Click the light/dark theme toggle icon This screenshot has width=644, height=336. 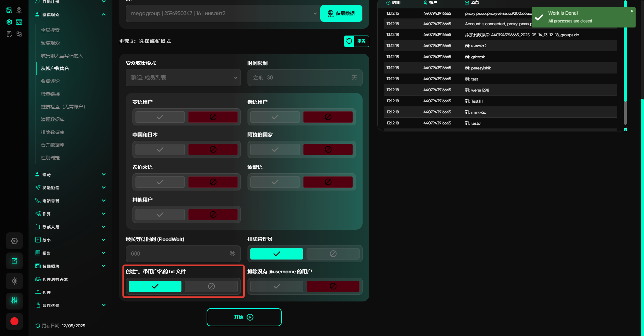[14, 281]
